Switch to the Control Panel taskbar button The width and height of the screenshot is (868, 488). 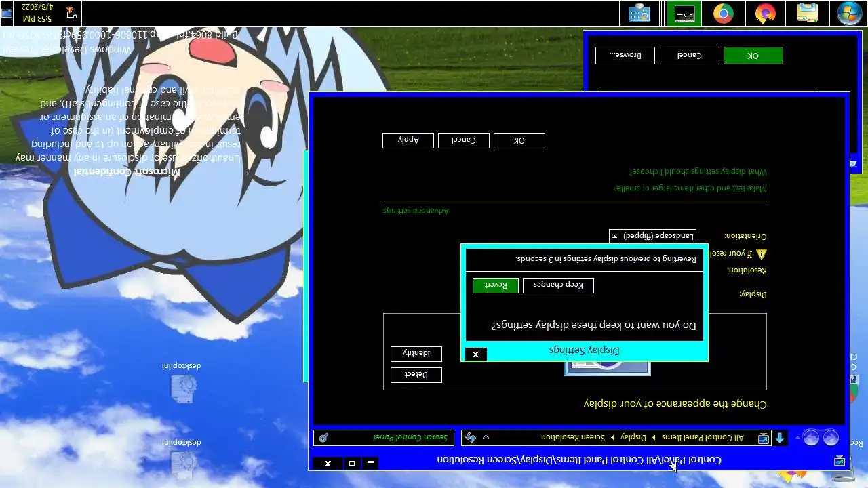(x=639, y=13)
